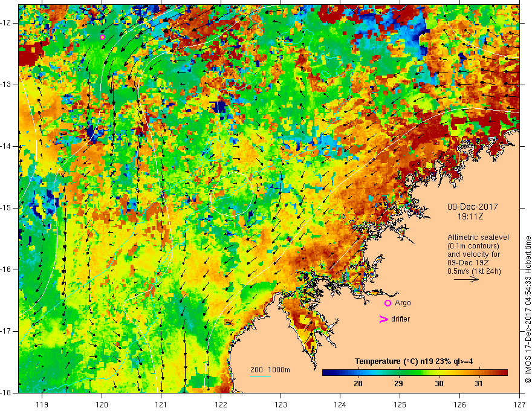Click the 'drifter' legend label
This screenshot has height=411, width=532.
(400, 319)
